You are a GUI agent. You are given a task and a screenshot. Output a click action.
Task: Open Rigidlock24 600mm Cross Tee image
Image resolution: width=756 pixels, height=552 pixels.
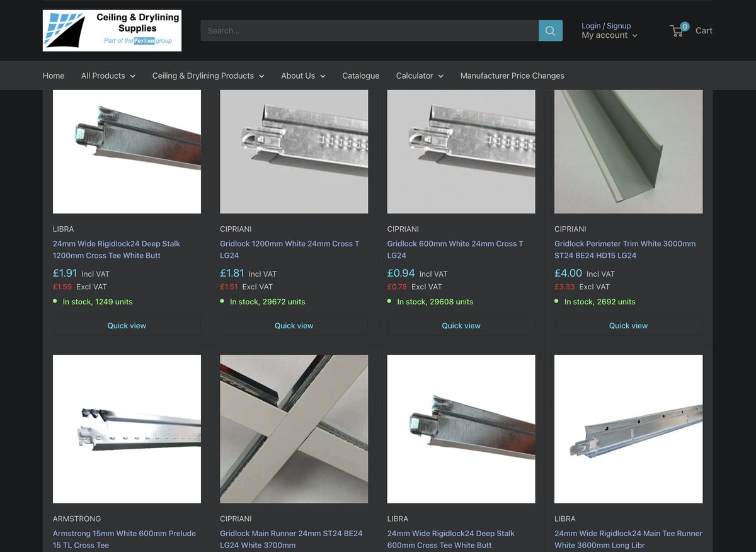click(x=461, y=428)
